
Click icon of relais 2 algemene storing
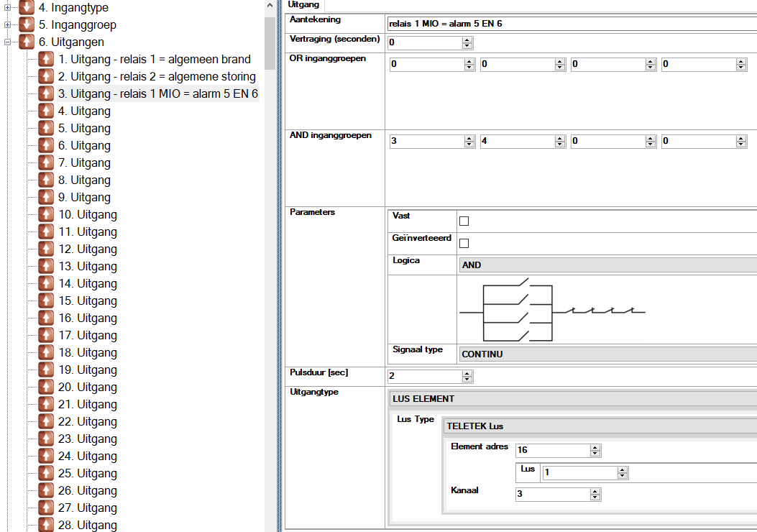(x=46, y=76)
